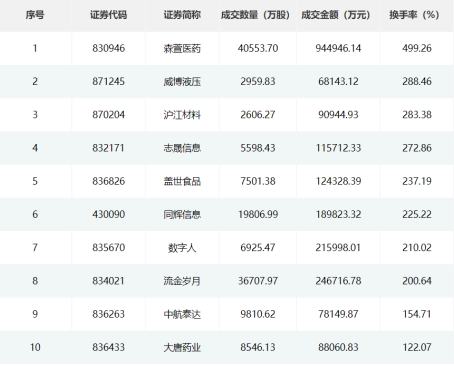Click the 换手率（%） column header

[x=414, y=15]
